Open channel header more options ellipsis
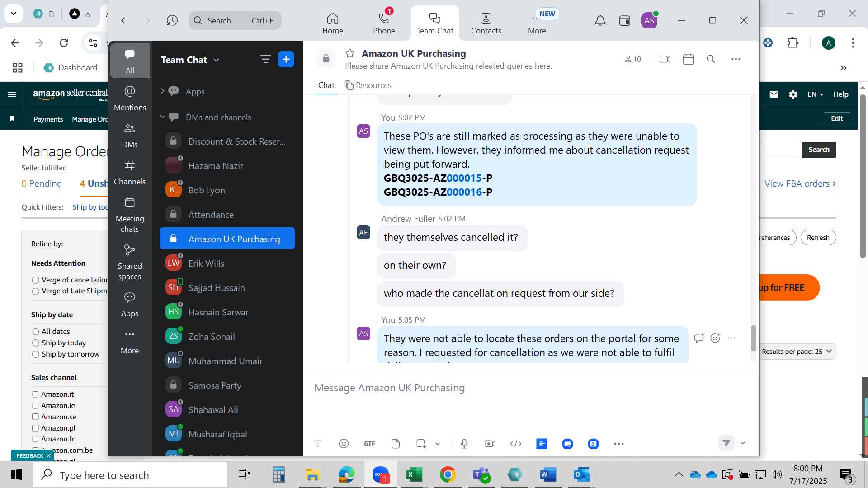This screenshot has width=868, height=488. (x=736, y=59)
